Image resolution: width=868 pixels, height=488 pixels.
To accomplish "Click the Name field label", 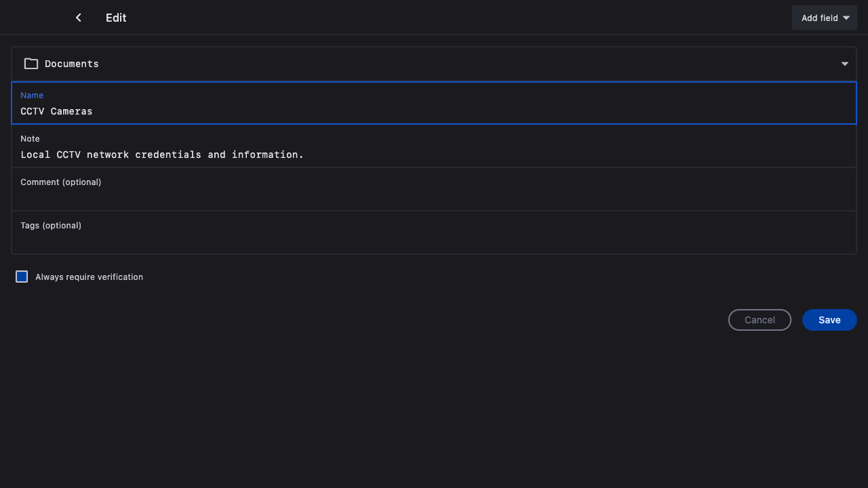I will coord(32,96).
